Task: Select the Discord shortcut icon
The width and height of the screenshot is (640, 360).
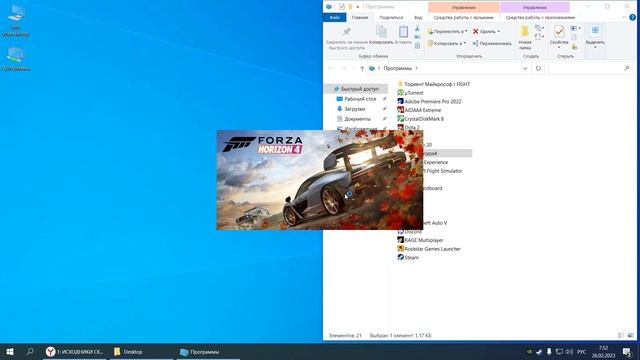Action: 400,231
